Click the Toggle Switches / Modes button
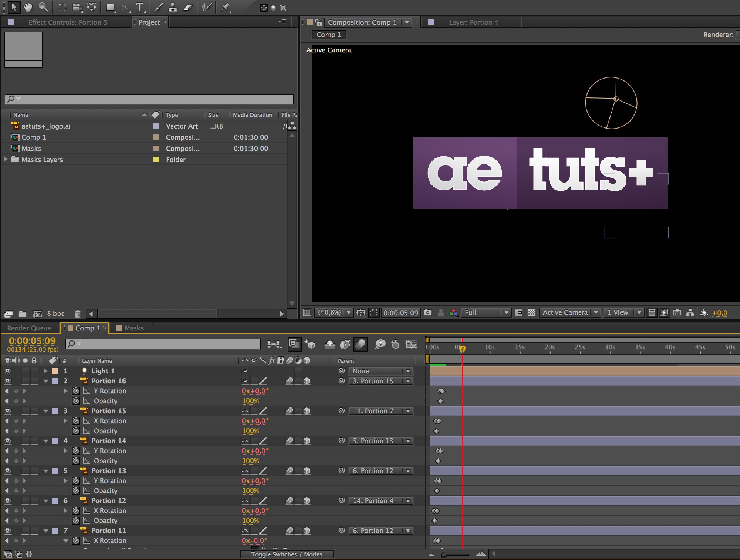Image resolution: width=740 pixels, height=560 pixels. point(287,554)
